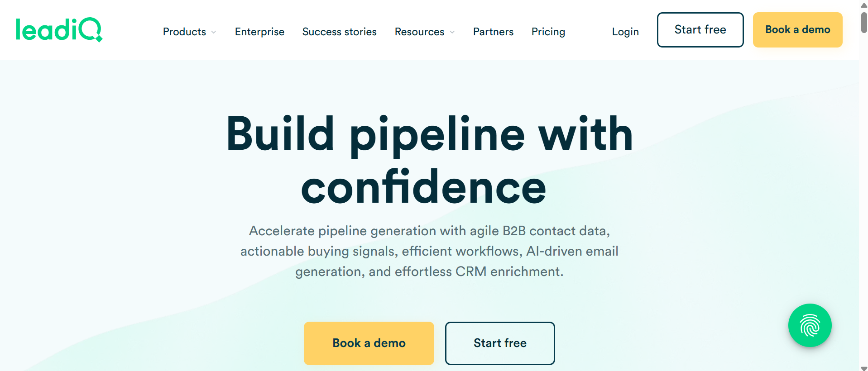
Task: Click the Accelerate pipeline generation description text
Action: 429,251
